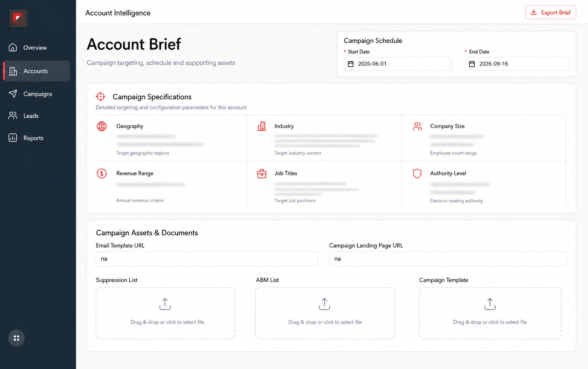Click the Account Intelligence header title
Image resolution: width=588 pixels, height=369 pixels.
118,13
